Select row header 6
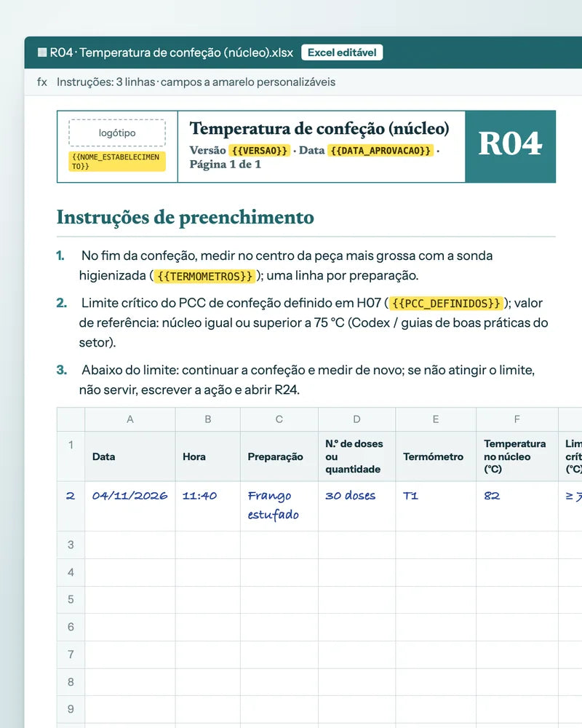This screenshot has height=728, width=582. pos(71,628)
